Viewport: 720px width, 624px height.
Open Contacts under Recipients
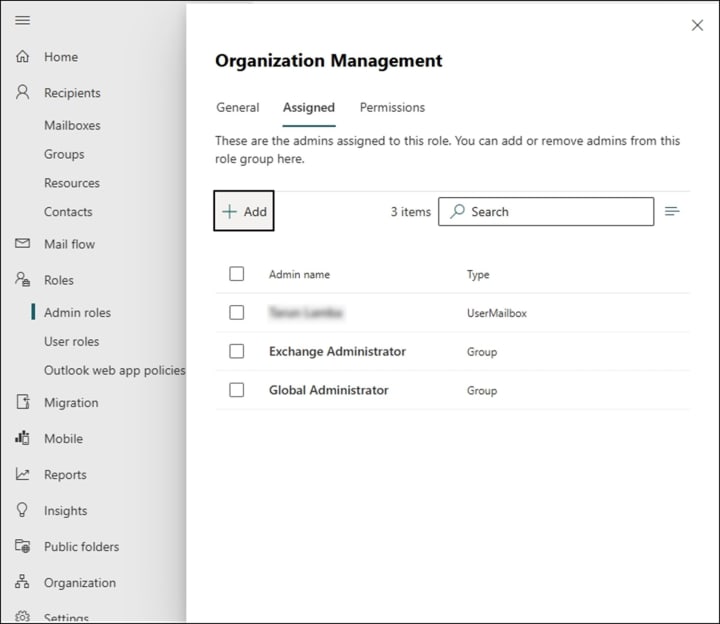[68, 212]
